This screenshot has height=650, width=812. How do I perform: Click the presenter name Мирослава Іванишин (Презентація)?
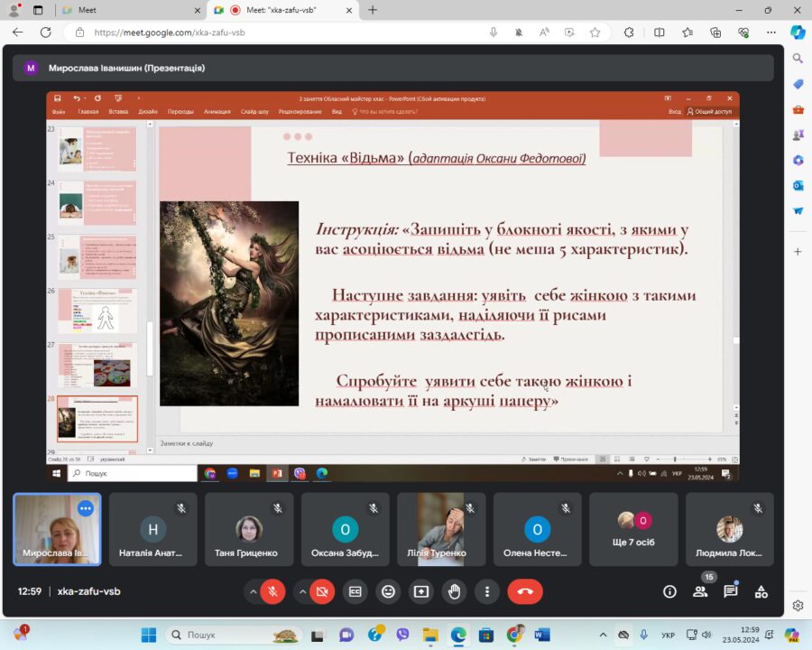coord(127,68)
